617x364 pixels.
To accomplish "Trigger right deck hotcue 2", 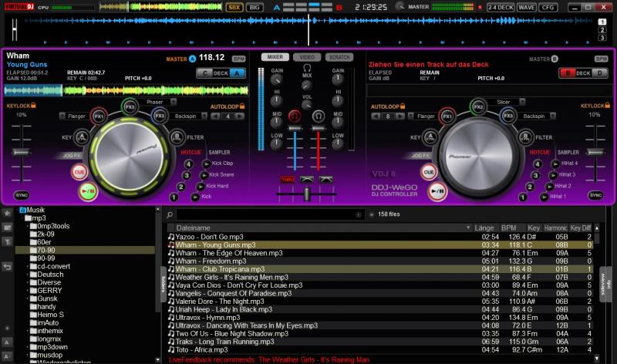I will (x=530, y=187).
